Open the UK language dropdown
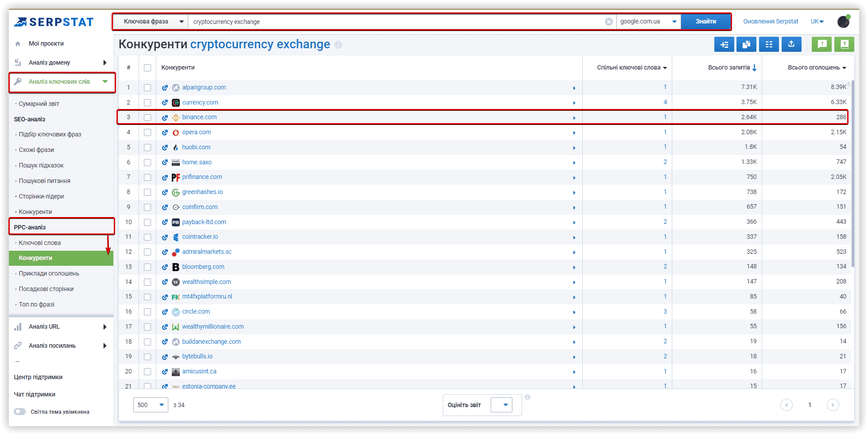Image resolution: width=868 pixels, height=435 pixels. coord(817,21)
